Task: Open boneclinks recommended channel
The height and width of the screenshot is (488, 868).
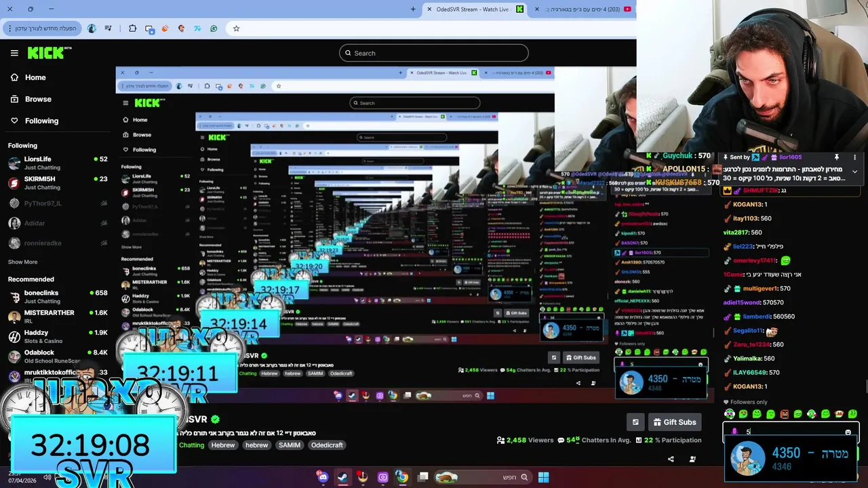Action: tap(58, 297)
